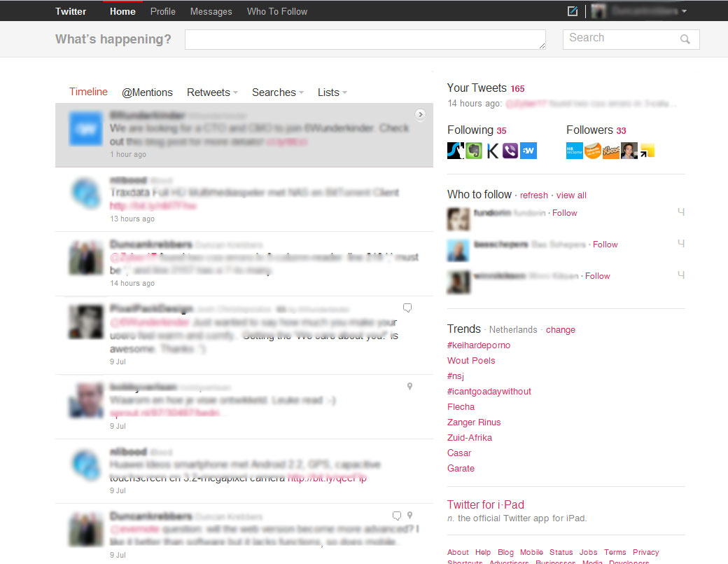Screen dimensions: 728x564
Task: Click the location pin on Duncankrebbers' 9 Jul tweet
Action: 409,514
